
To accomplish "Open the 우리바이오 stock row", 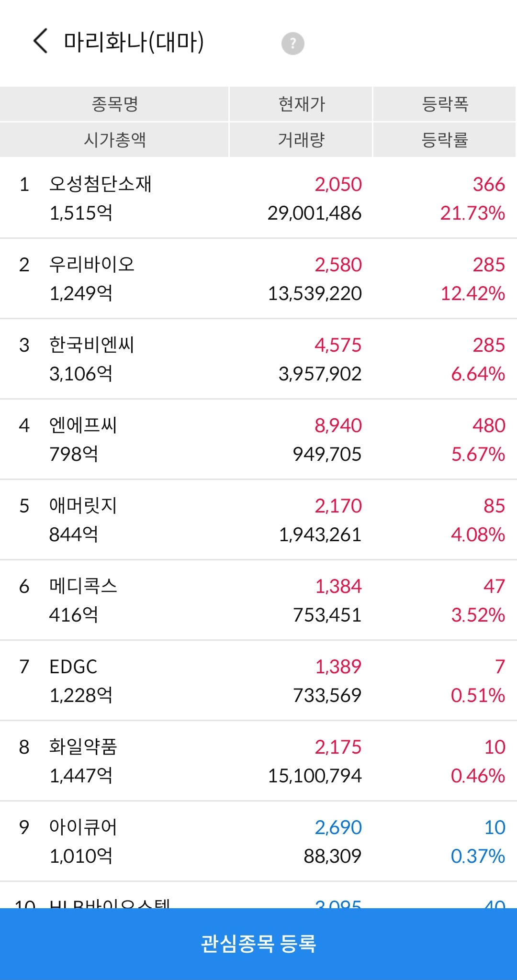I will tap(258, 278).
